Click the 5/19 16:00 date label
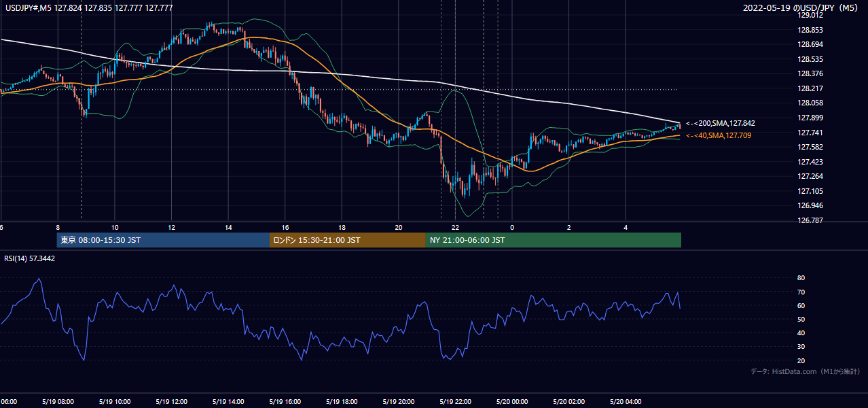 point(285,401)
